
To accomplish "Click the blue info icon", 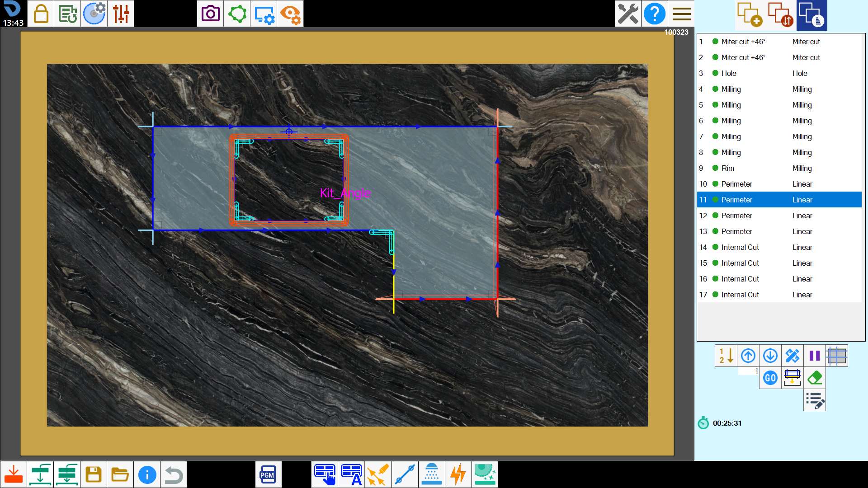I will [147, 474].
